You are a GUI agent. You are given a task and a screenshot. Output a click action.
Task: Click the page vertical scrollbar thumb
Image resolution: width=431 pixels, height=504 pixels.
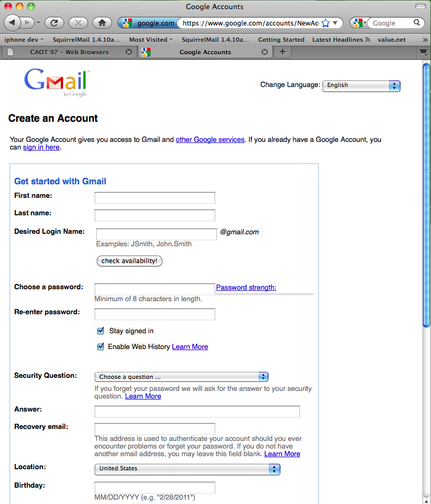point(426,195)
